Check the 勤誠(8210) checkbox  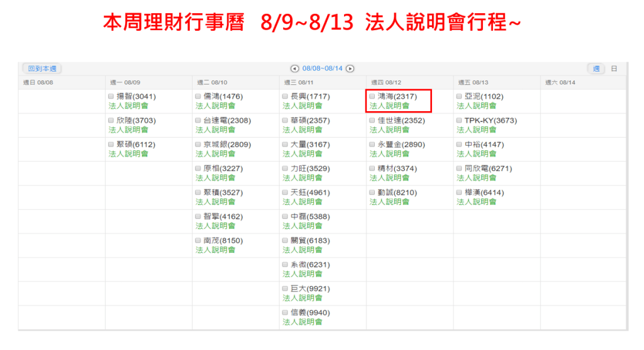coord(372,193)
